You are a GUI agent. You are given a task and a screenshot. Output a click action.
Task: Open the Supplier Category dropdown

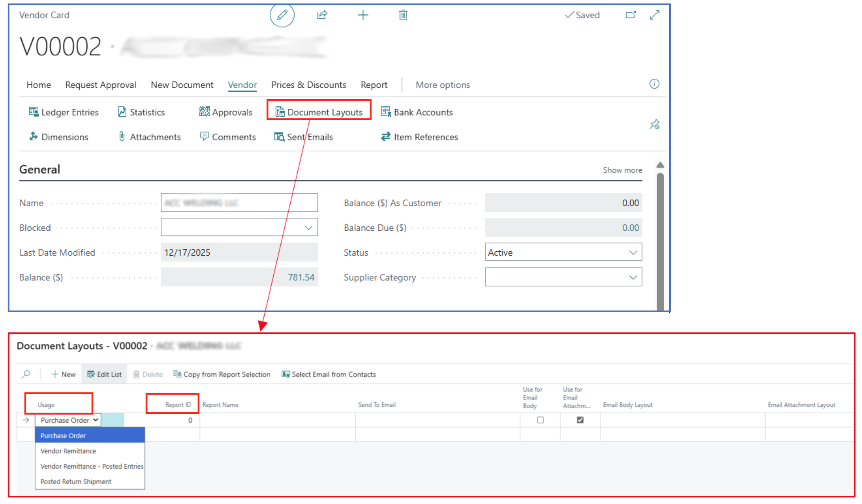pos(633,277)
